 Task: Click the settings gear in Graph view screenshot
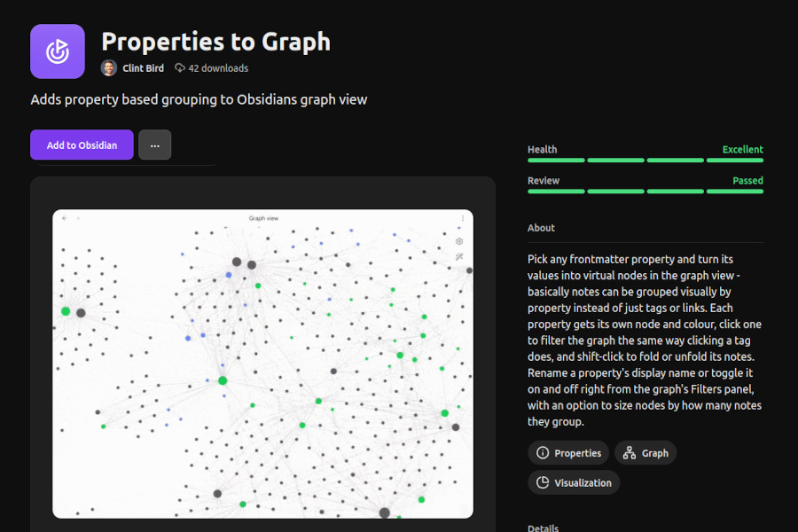(x=459, y=241)
